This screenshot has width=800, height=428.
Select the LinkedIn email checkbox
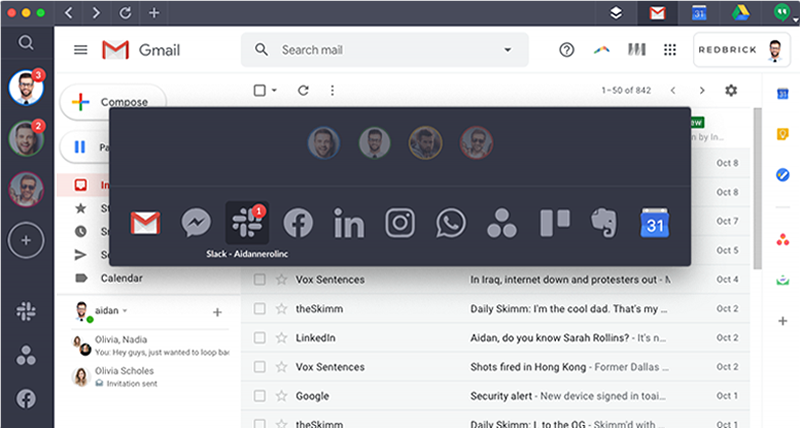(x=260, y=338)
